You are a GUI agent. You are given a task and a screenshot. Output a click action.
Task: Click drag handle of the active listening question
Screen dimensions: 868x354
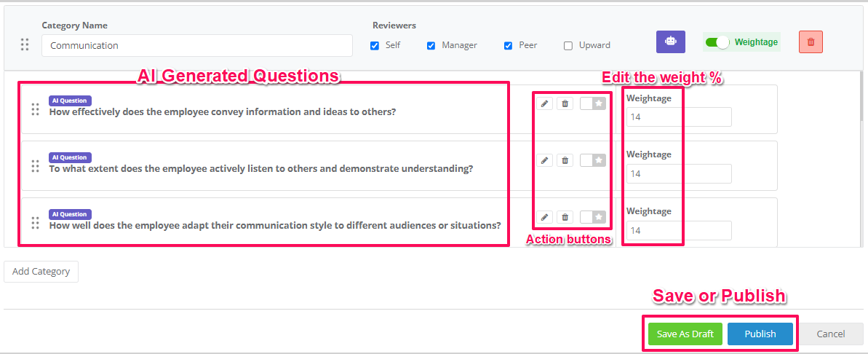click(35, 165)
